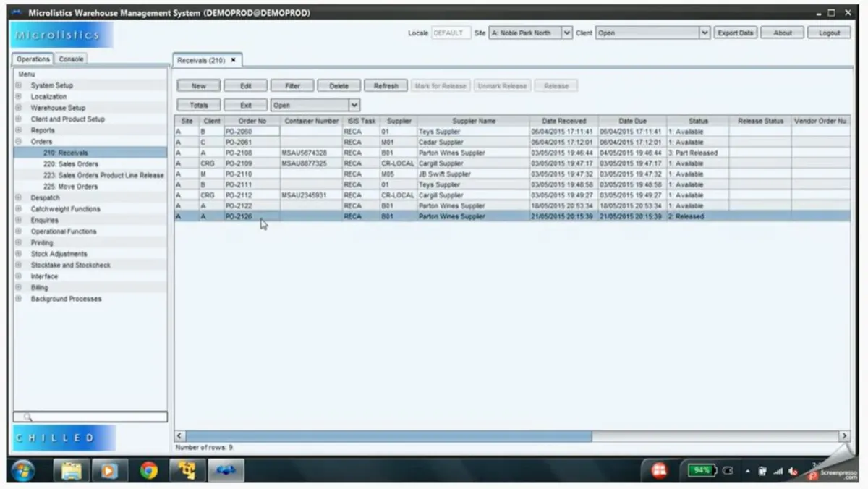868x489 pixels.
Task: Expand the Billing tree node
Action: pyautogui.click(x=19, y=288)
